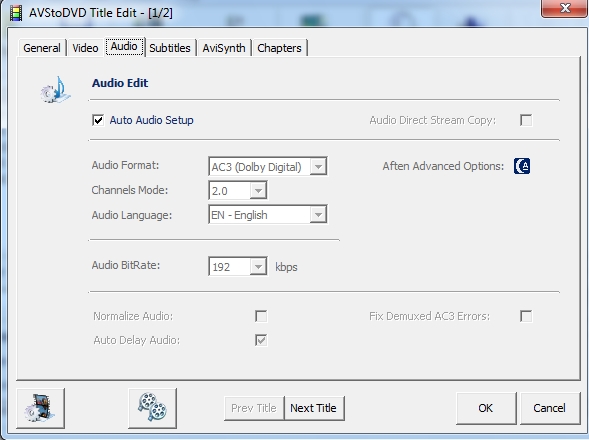
Task: Go to the AviSynth tab
Action: click(224, 48)
